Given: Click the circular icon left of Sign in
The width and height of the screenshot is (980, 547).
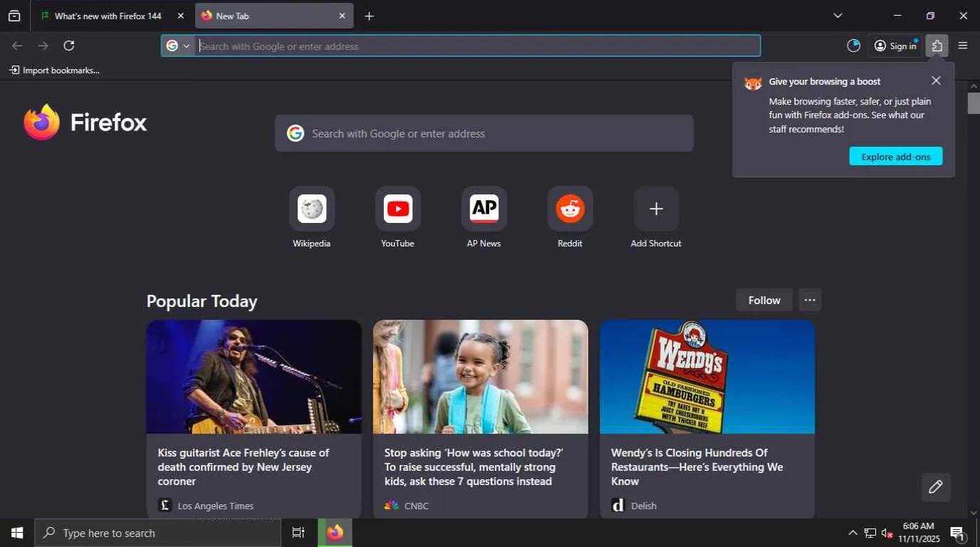Looking at the screenshot, I should click(853, 46).
